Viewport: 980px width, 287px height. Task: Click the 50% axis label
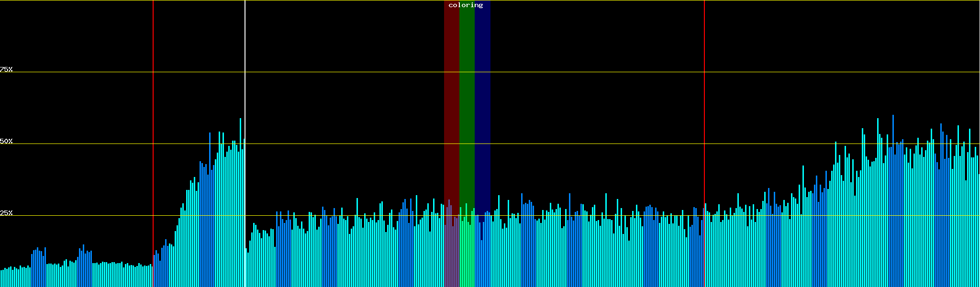6,141
